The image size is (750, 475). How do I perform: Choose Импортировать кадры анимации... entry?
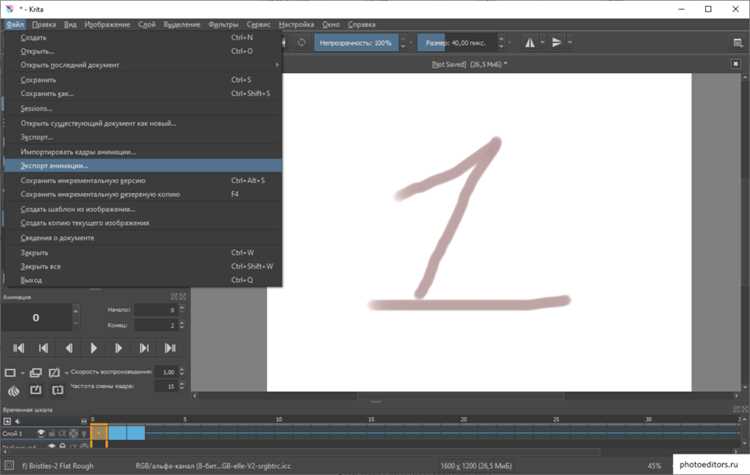pyautogui.click(x=143, y=152)
